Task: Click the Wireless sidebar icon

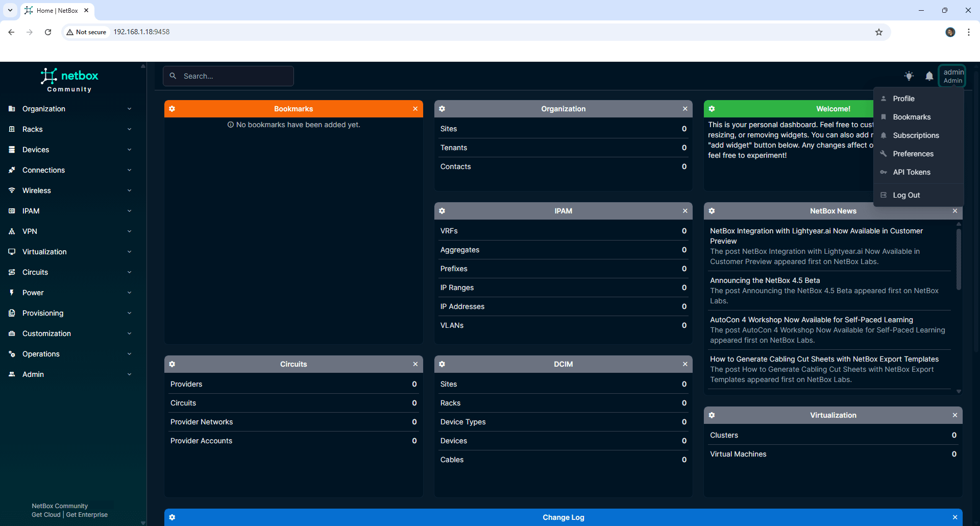Action: [x=11, y=190]
